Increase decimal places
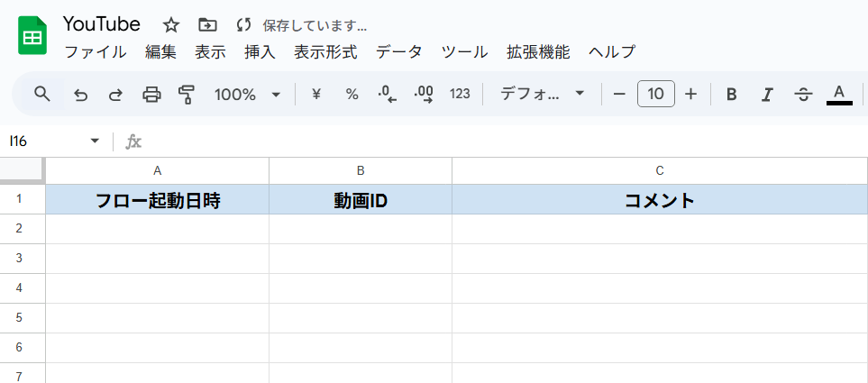Image resolution: width=868 pixels, height=383 pixels. point(424,95)
